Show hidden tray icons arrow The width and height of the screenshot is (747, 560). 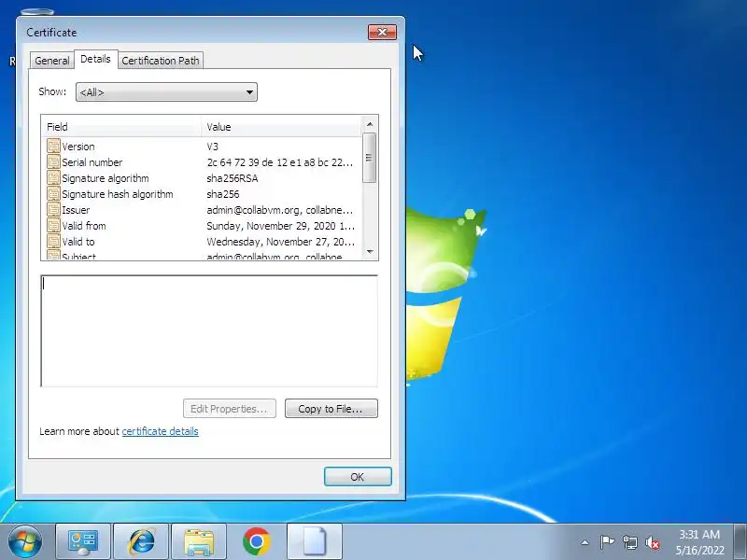pos(585,542)
